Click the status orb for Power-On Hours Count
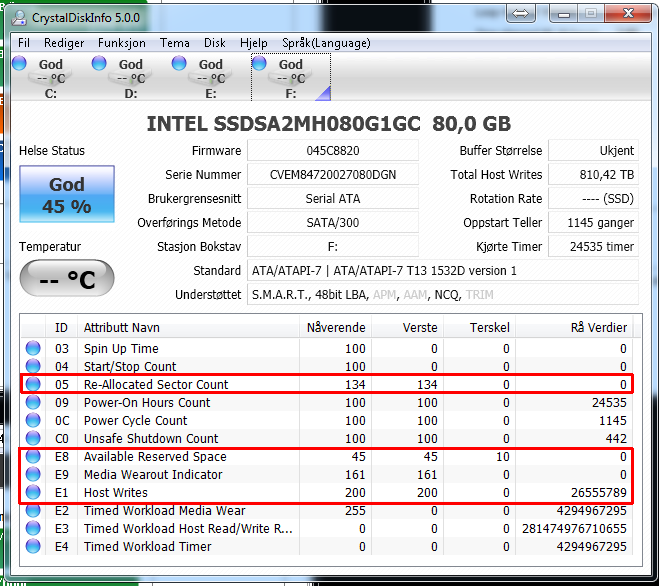 (33, 402)
